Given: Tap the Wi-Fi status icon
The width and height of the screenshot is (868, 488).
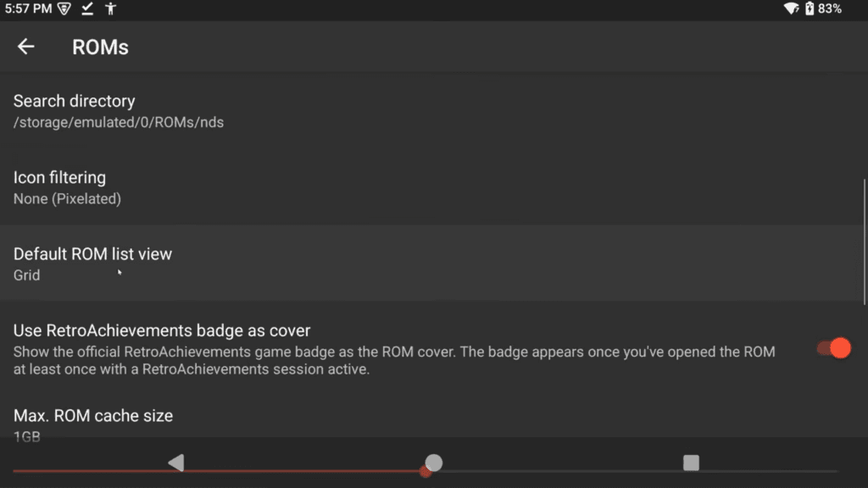Looking at the screenshot, I should point(791,8).
